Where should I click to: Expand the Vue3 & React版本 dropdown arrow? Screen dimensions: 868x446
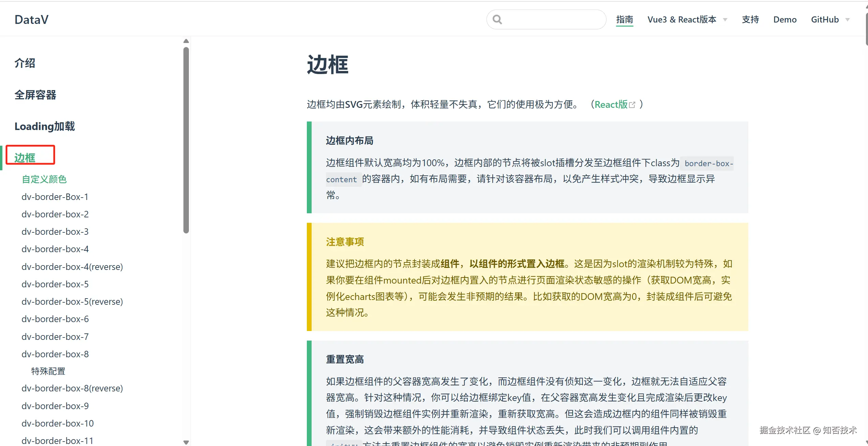725,20
